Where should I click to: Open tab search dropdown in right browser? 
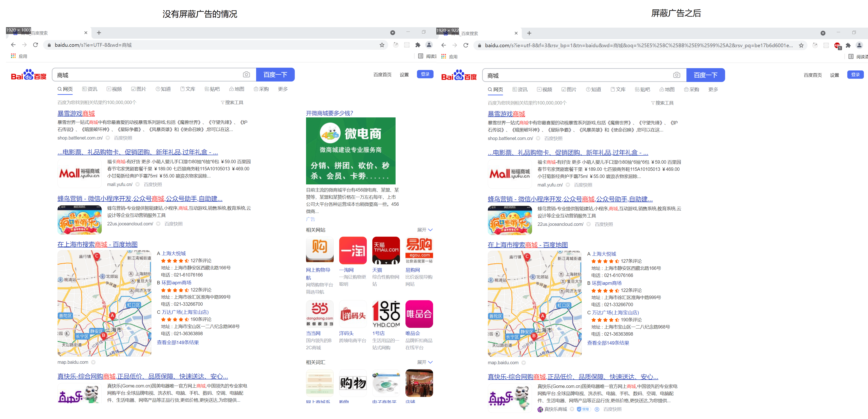[x=823, y=33]
